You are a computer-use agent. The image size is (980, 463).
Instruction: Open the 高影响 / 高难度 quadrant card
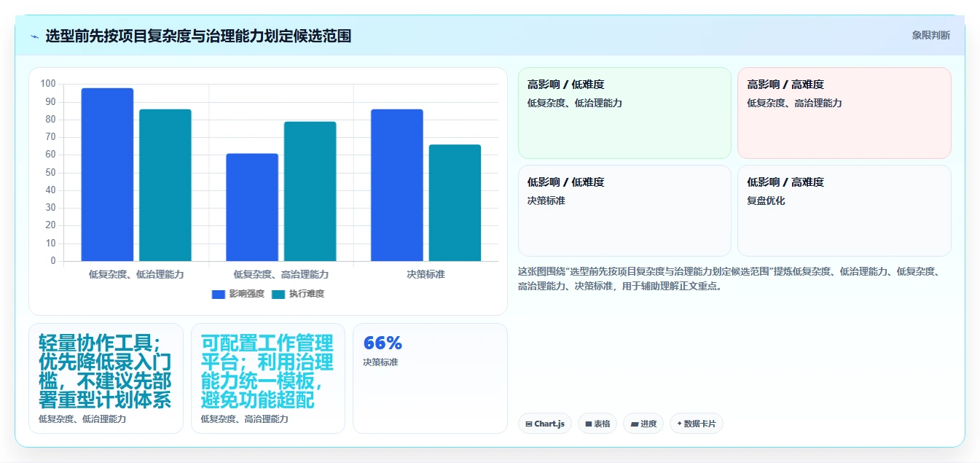844,113
